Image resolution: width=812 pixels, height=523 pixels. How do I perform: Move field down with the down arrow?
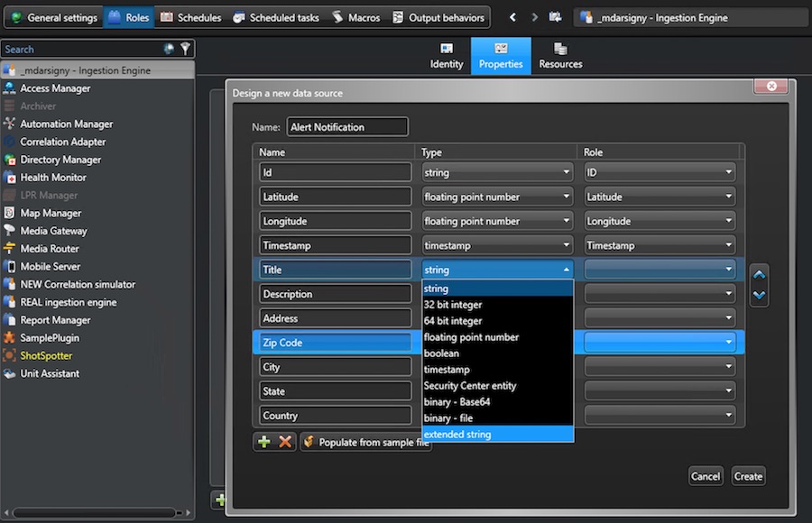(x=759, y=295)
